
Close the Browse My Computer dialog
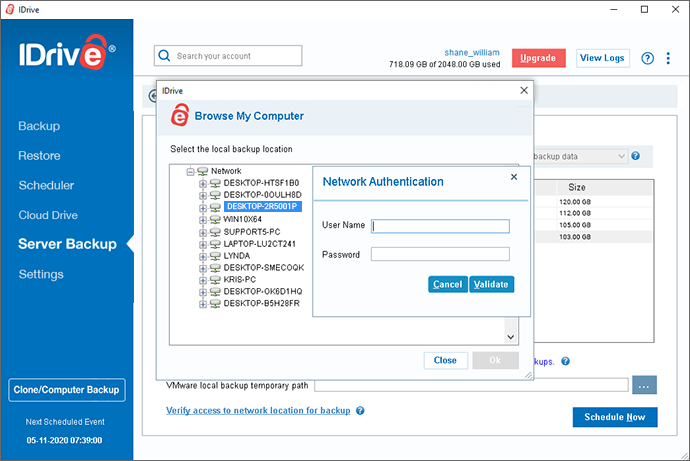524,90
